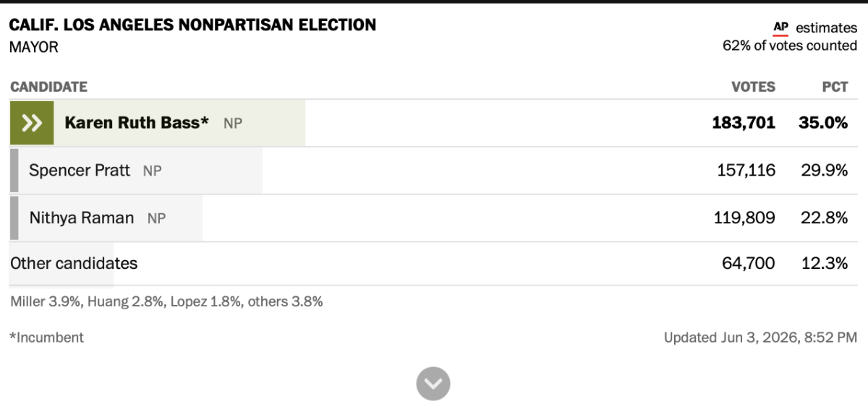
Task: Click the gray bar marker beside Nithya Raman
Action: [x=14, y=218]
